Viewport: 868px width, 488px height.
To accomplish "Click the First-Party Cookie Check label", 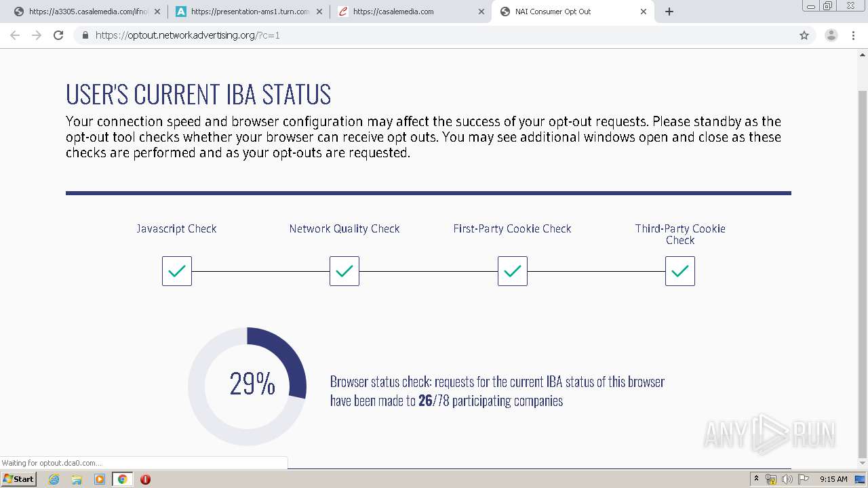I will 512,229.
